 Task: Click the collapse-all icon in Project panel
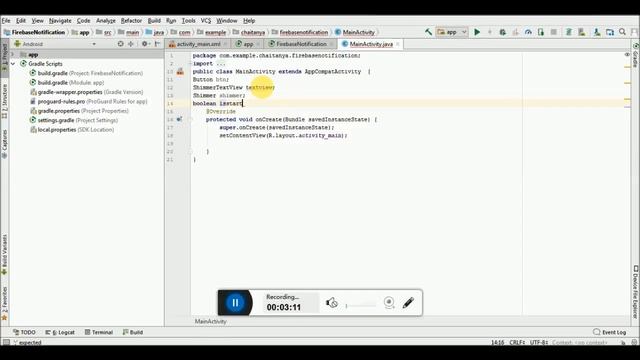coord(131,44)
